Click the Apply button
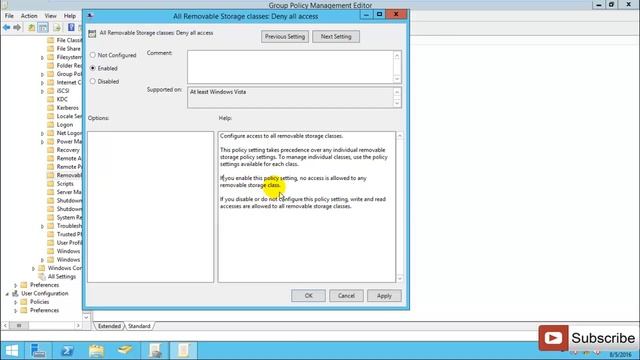This screenshot has height=360, width=640. click(384, 296)
